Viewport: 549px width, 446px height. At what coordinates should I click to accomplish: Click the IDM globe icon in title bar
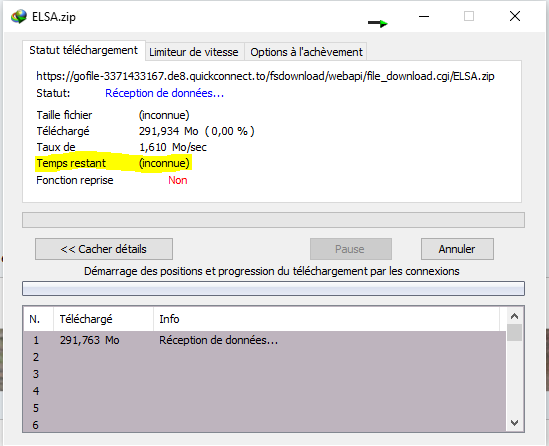pos(19,16)
